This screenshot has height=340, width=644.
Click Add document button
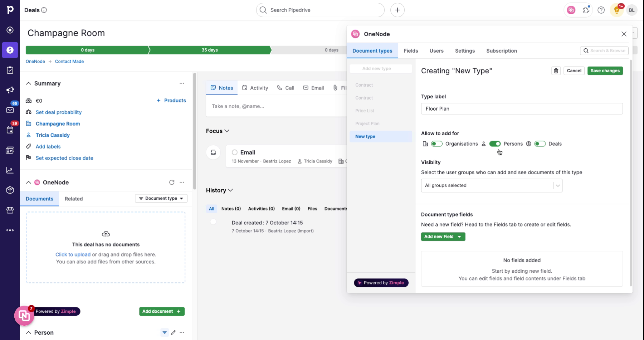(162, 311)
